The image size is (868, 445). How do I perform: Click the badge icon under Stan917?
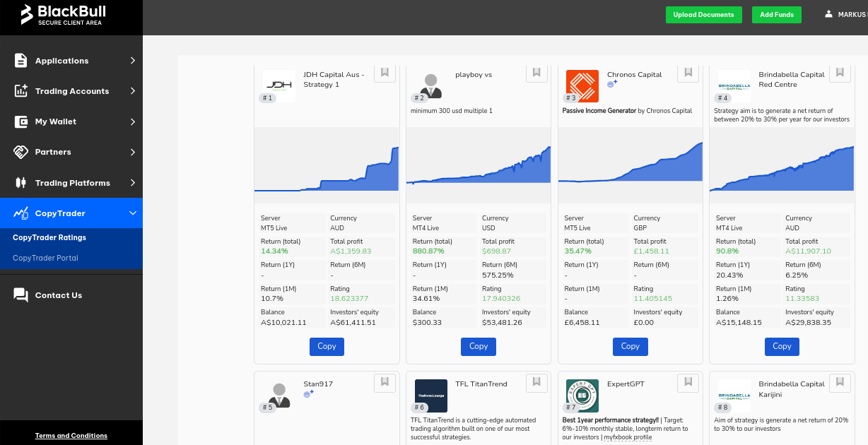(x=308, y=394)
